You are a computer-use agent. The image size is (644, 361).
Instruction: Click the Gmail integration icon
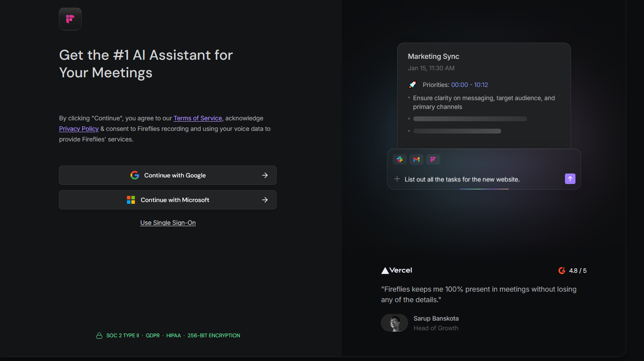pos(416,159)
